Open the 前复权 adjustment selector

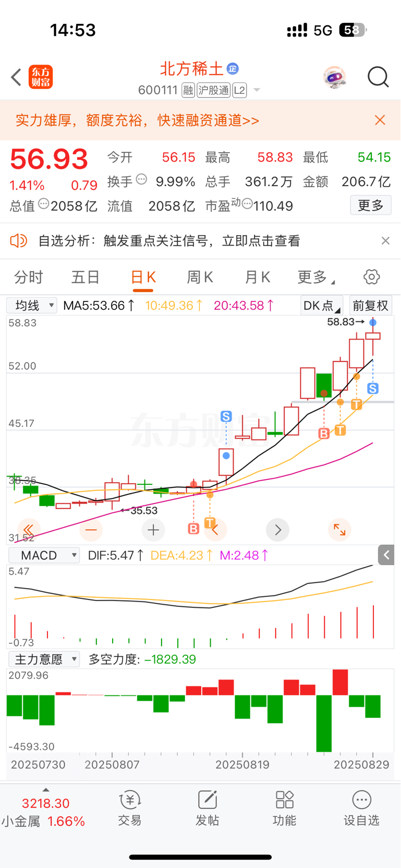tap(371, 305)
